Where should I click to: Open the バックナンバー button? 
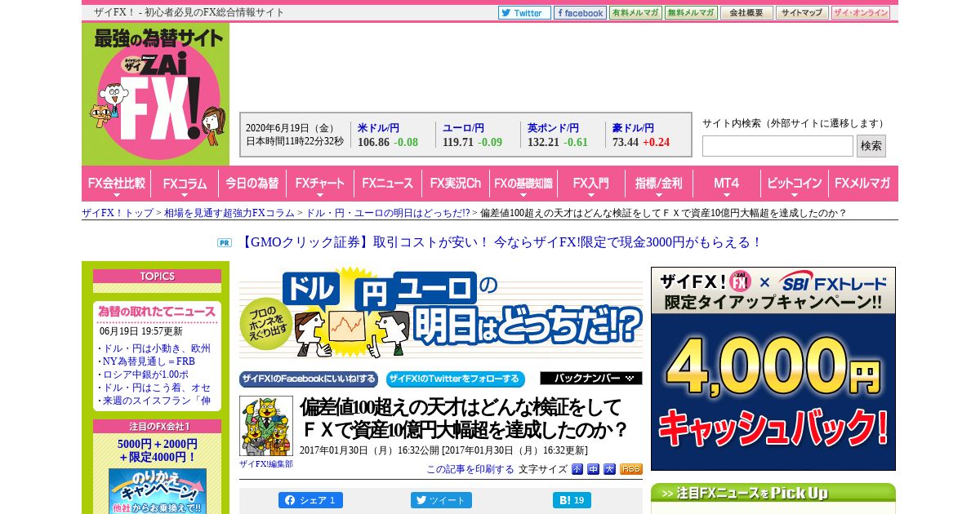tap(591, 379)
